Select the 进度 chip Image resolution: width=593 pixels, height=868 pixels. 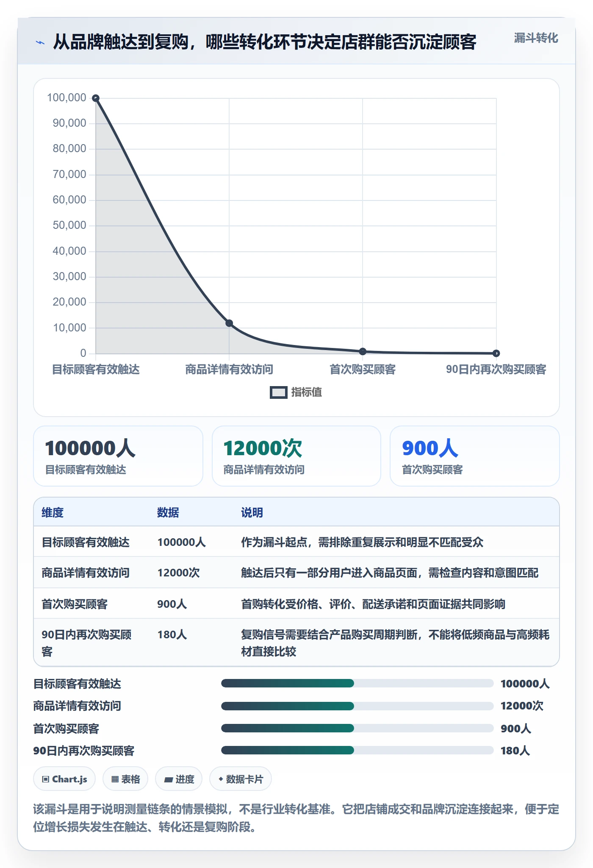pos(179,779)
